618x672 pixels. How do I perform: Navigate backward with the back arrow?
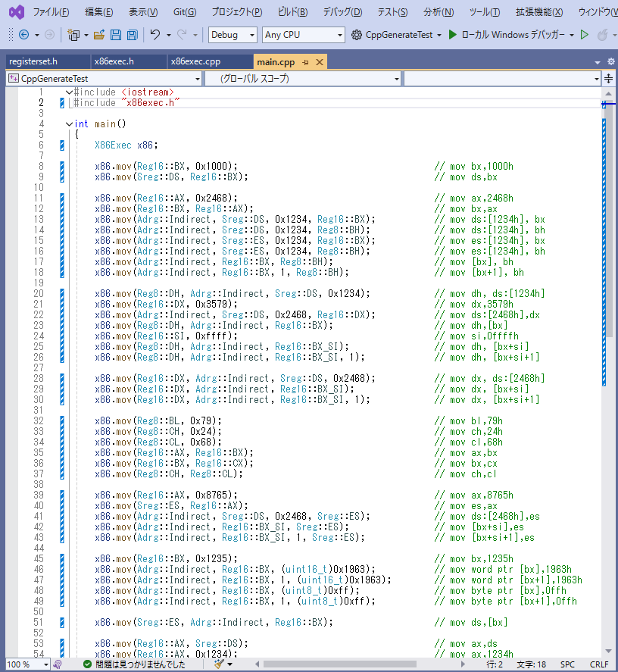click(x=24, y=35)
